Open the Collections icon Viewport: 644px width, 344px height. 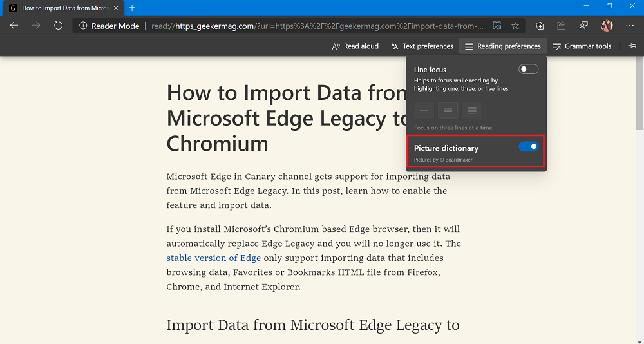tap(540, 26)
